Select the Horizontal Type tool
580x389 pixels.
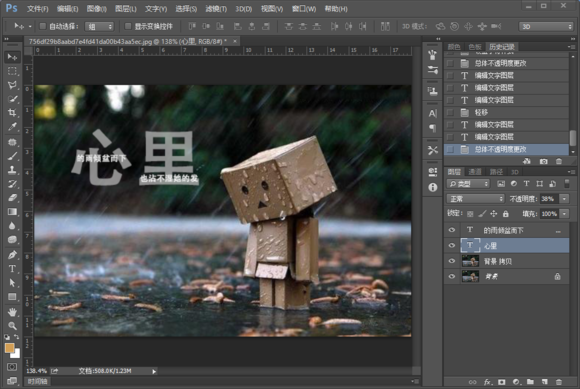(x=12, y=269)
